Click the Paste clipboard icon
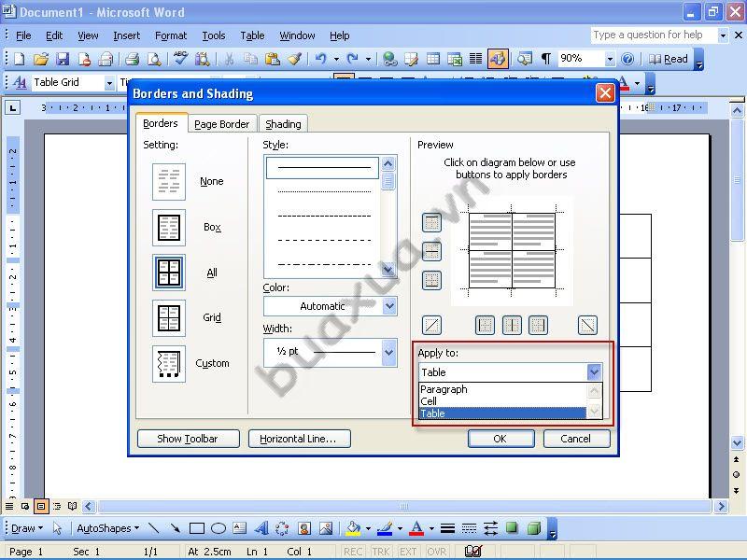 pos(272,59)
